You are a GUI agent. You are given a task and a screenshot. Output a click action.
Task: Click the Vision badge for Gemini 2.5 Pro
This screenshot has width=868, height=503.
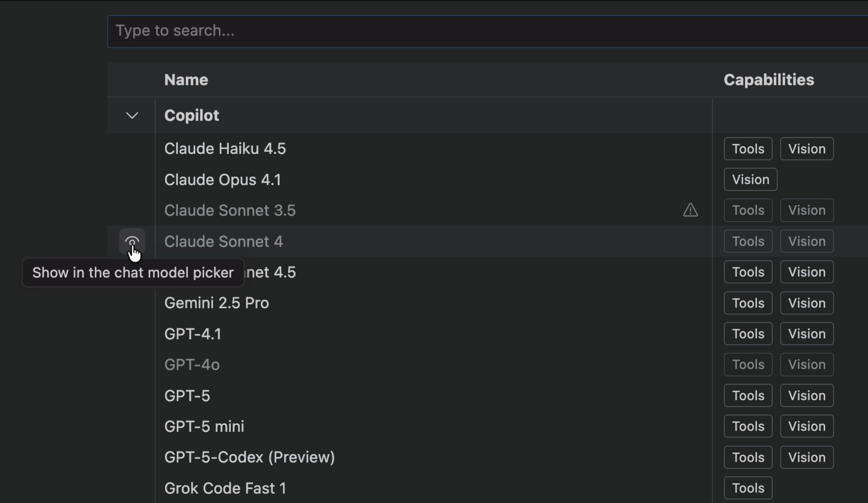[x=807, y=303]
